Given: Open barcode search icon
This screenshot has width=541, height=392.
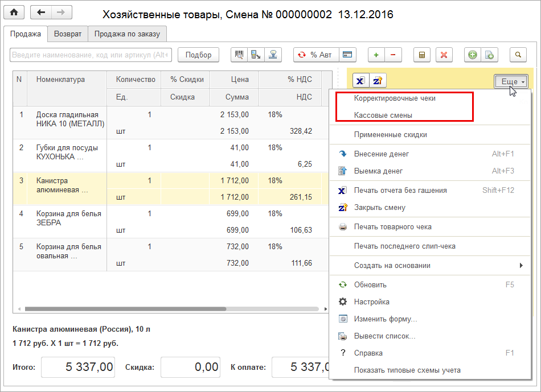Looking at the screenshot, I should [x=239, y=55].
